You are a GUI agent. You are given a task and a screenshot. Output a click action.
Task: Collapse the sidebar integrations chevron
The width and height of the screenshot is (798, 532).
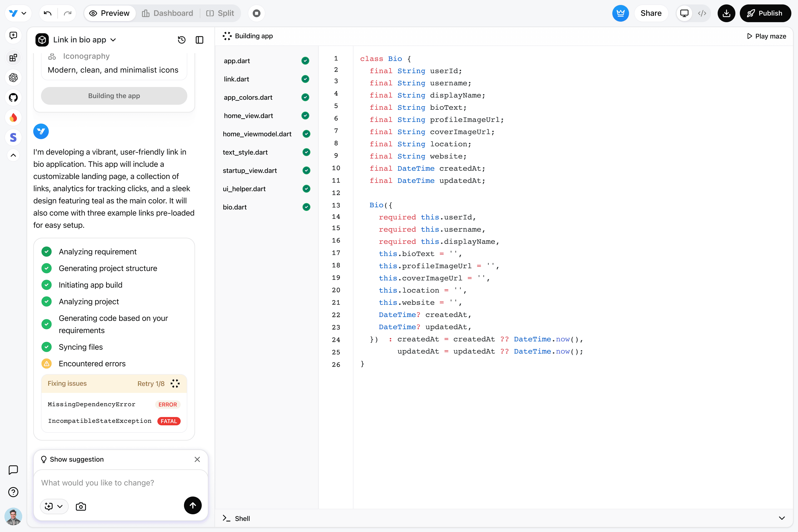click(13, 155)
